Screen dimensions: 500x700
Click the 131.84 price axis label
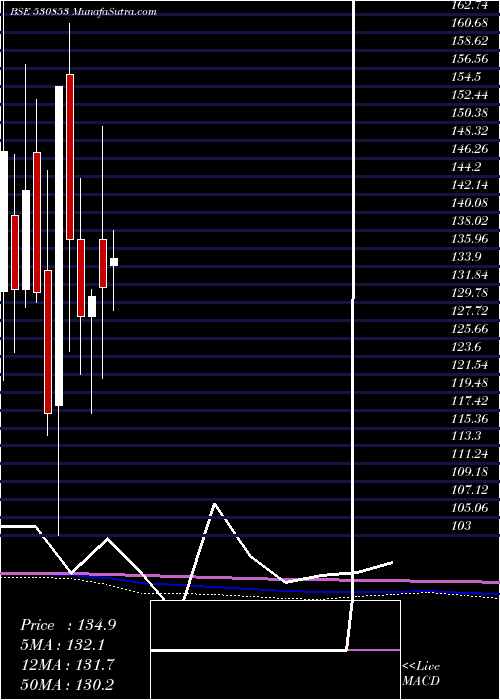(470, 275)
